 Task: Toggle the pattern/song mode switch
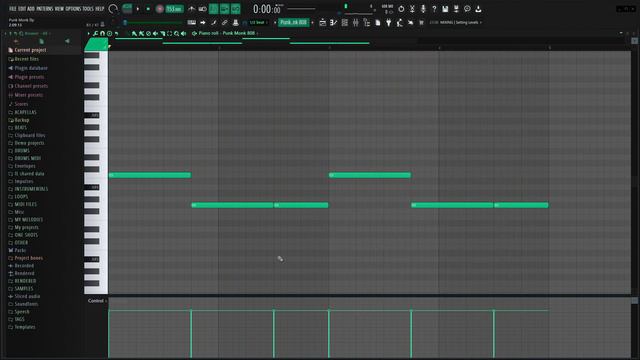point(127,9)
